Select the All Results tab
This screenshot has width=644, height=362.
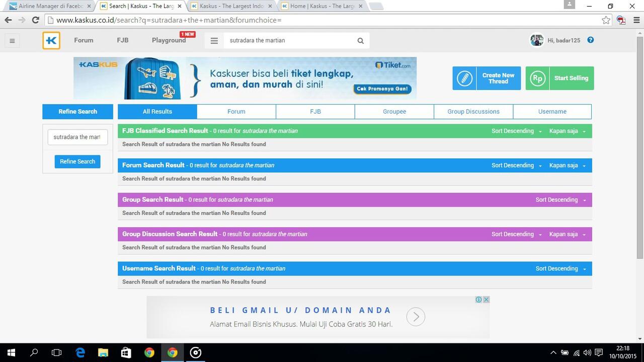tap(157, 112)
